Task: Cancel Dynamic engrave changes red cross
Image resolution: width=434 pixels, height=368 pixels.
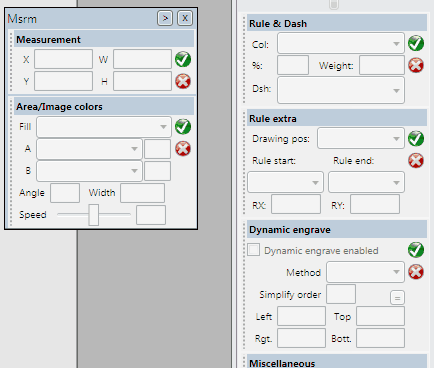Action: click(416, 272)
